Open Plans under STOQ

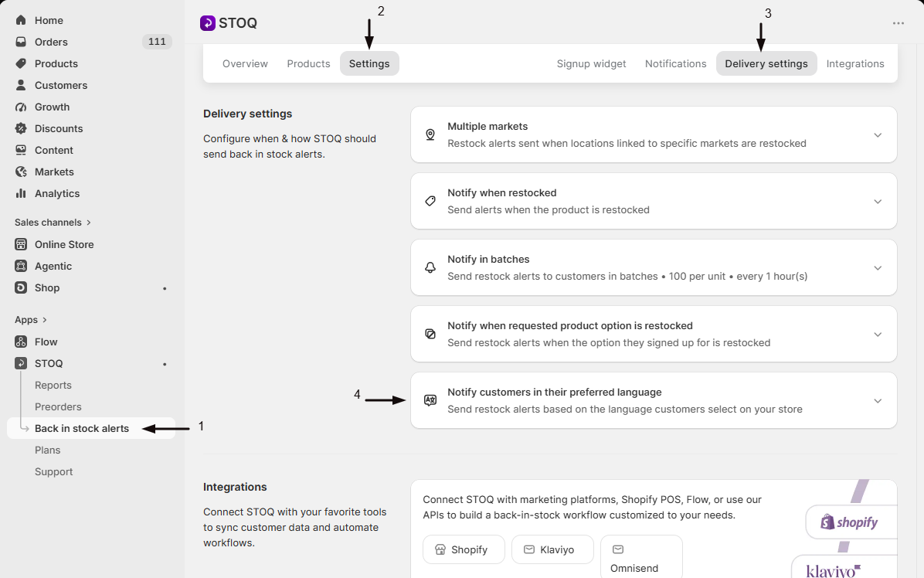pyautogui.click(x=48, y=450)
